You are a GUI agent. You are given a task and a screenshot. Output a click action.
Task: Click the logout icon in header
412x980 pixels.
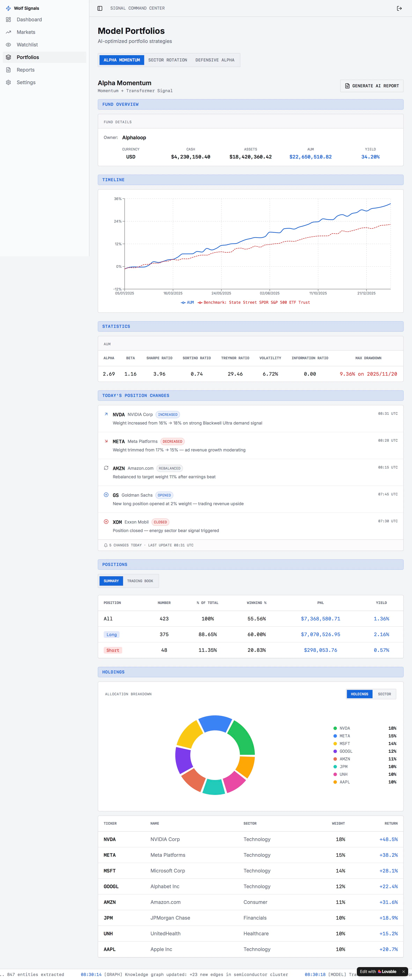(399, 8)
